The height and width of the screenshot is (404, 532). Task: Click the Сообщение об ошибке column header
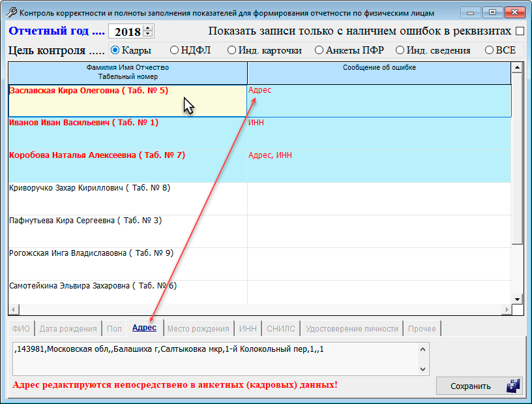[379, 72]
